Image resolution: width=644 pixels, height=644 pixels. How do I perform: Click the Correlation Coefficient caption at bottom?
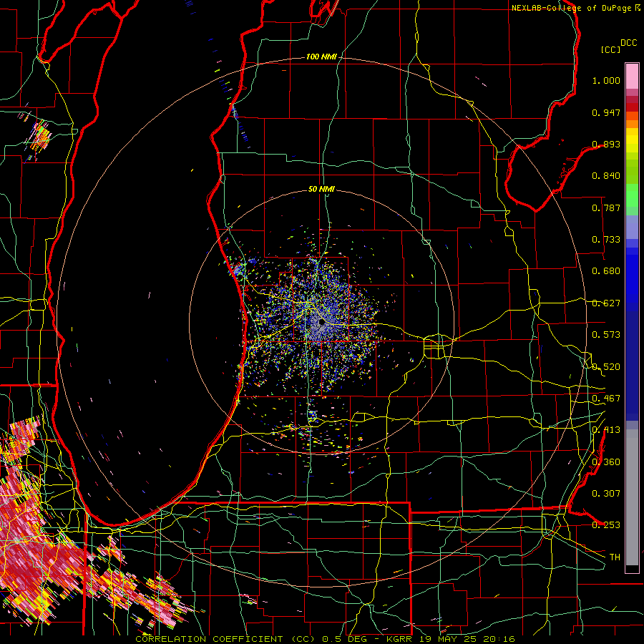coord(325,639)
